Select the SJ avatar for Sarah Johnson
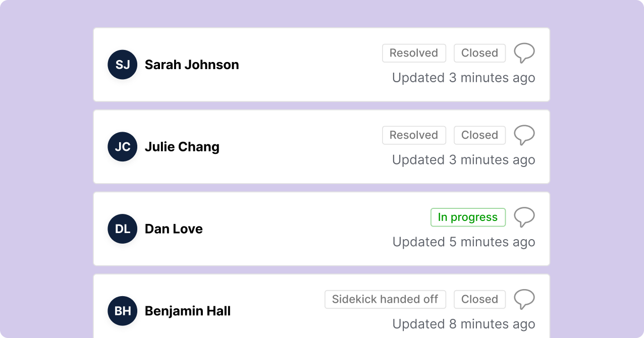This screenshot has height=338, width=644. click(122, 65)
